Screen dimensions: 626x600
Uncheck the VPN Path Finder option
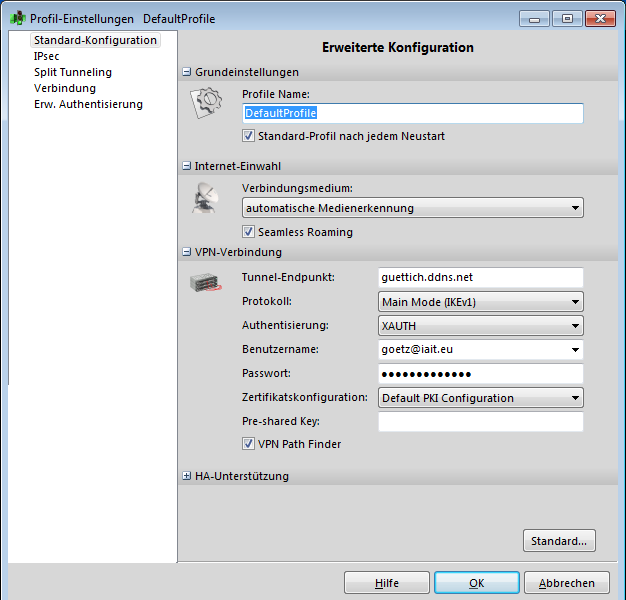point(249,444)
